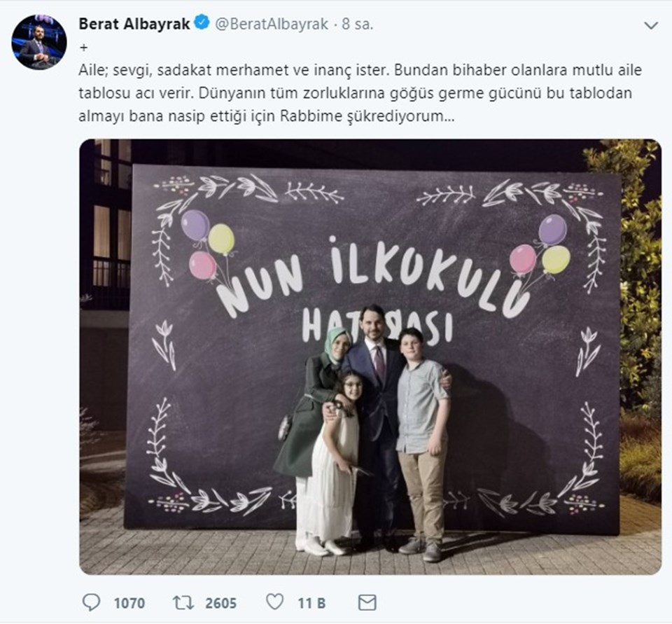Open the tweet via '8 sa.' timestamp
Screen dimensions: 672x624
click(x=358, y=25)
